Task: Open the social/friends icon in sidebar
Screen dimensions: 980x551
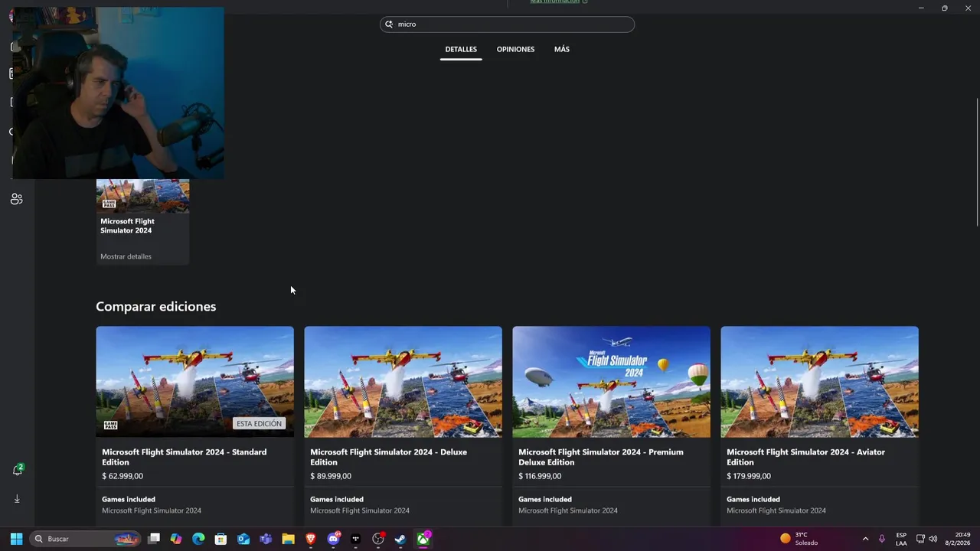Action: [x=16, y=199]
